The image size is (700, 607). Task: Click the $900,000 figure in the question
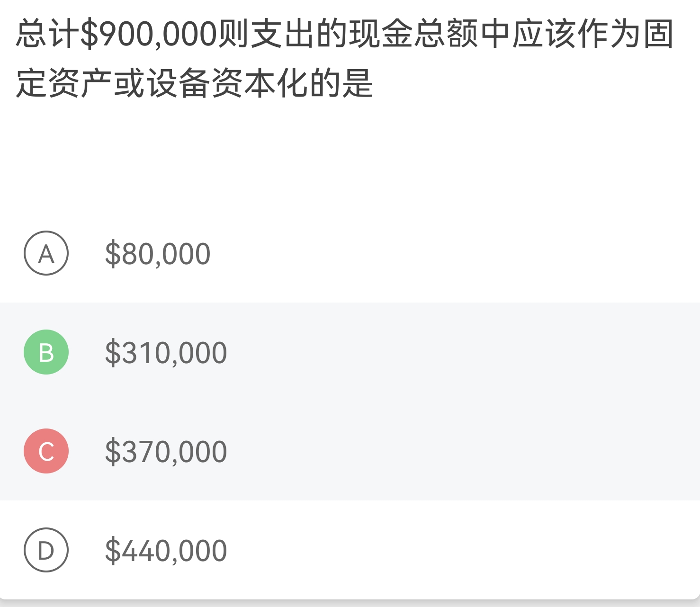click(x=148, y=35)
